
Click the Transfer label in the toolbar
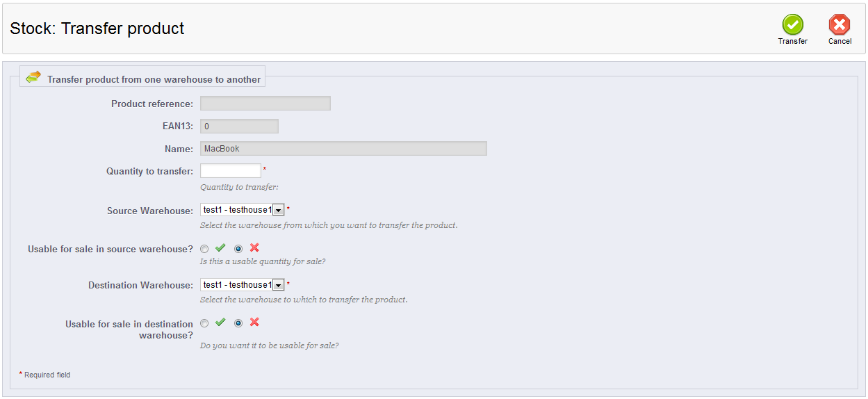(792, 41)
